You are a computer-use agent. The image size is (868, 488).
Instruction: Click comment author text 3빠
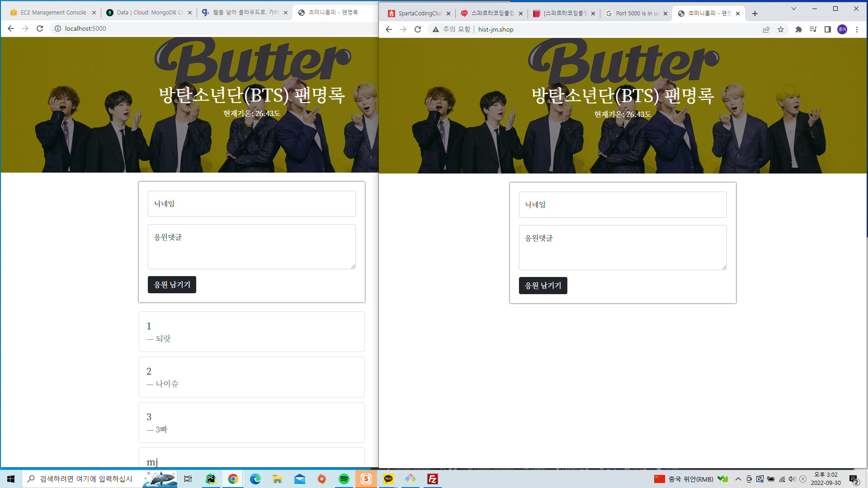tap(161, 430)
